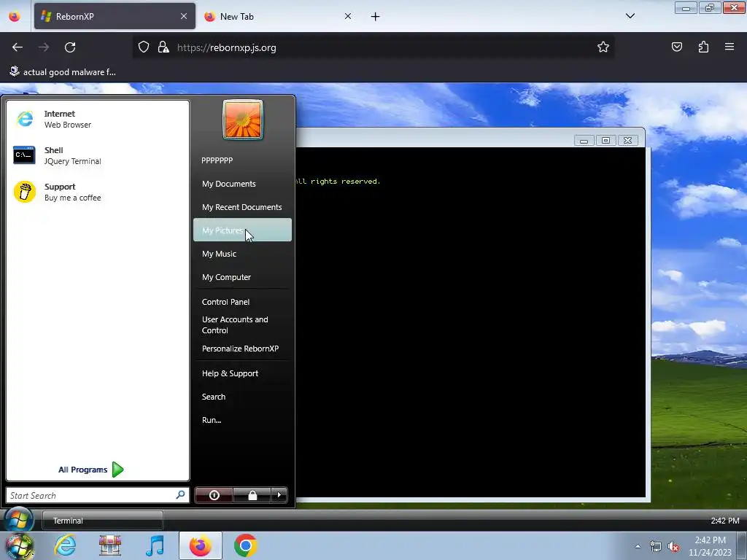This screenshot has height=560, width=747.
Task: Open Help & Support
Action: pyautogui.click(x=242, y=373)
